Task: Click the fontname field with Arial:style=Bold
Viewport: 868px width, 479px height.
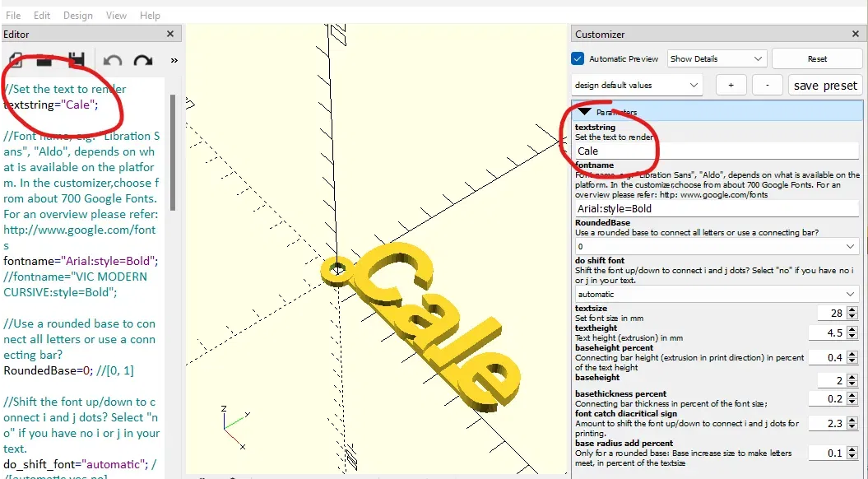Action: (x=717, y=209)
